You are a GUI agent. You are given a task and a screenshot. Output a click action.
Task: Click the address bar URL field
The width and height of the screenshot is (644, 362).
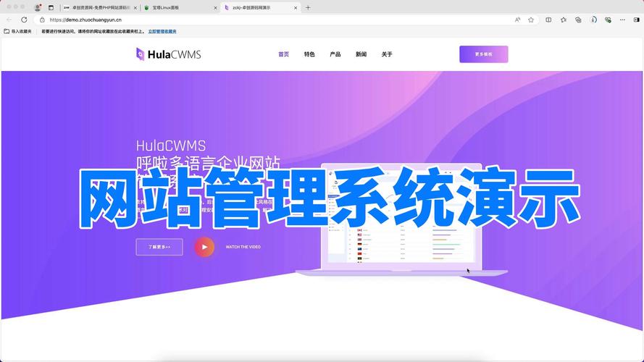coord(275,20)
